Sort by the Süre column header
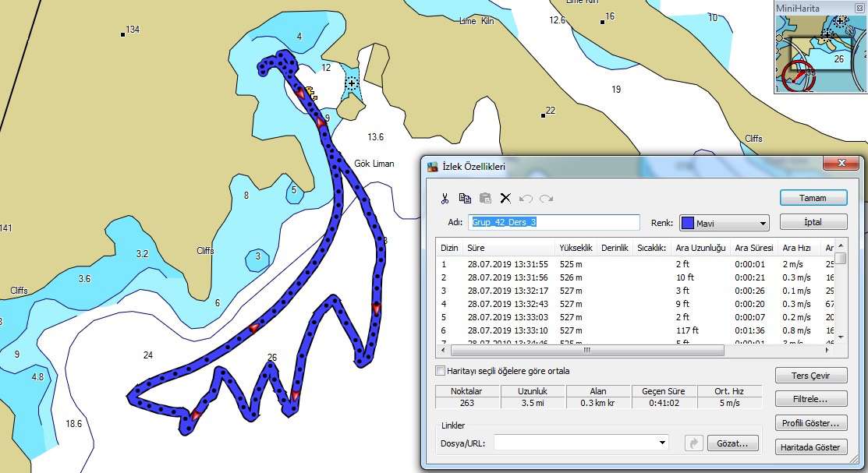868x473 pixels. tap(509, 248)
